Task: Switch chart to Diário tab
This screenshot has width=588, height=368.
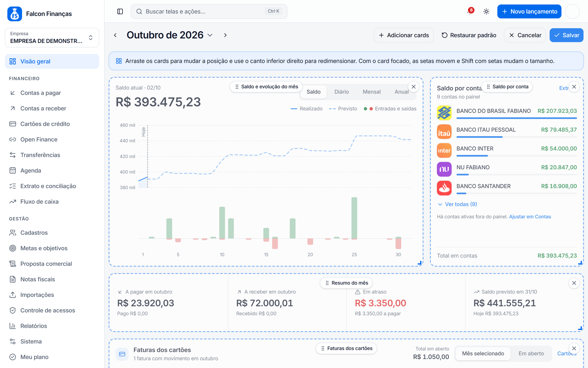Action: [x=341, y=92]
